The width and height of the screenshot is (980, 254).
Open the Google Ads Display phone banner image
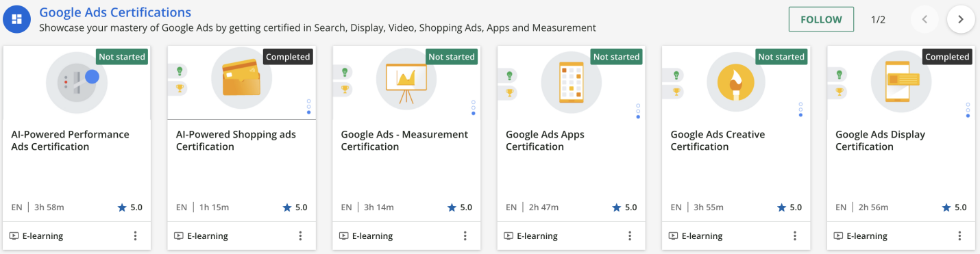901,82
